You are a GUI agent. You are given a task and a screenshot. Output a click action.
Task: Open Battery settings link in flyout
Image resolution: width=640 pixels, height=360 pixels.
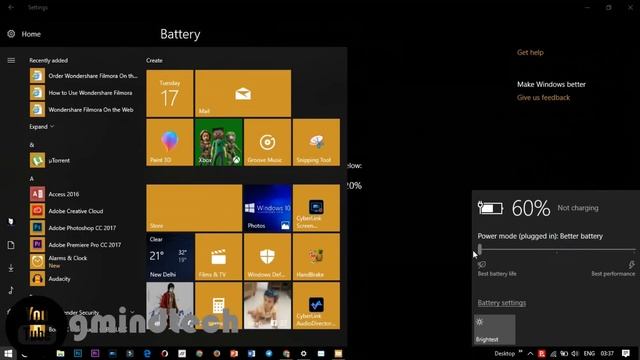coord(502,303)
